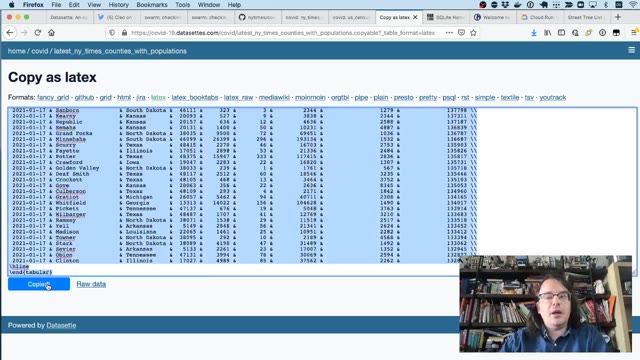Open page actions three-dots menu
This screenshot has height=360, width=640.
click(449, 33)
